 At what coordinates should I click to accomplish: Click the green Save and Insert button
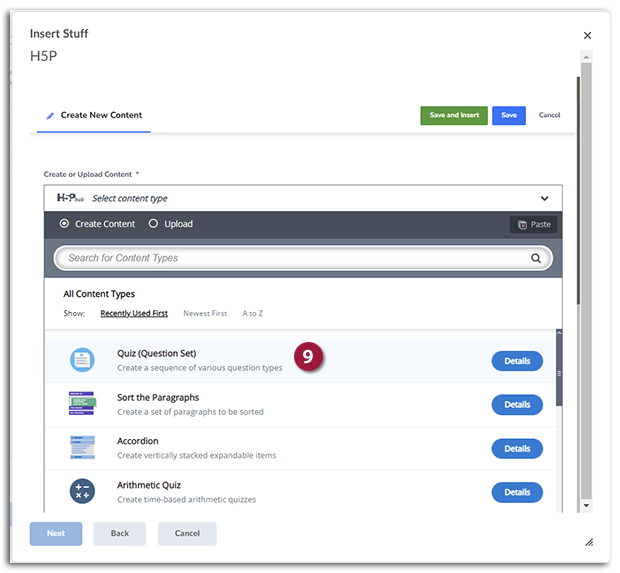click(454, 115)
